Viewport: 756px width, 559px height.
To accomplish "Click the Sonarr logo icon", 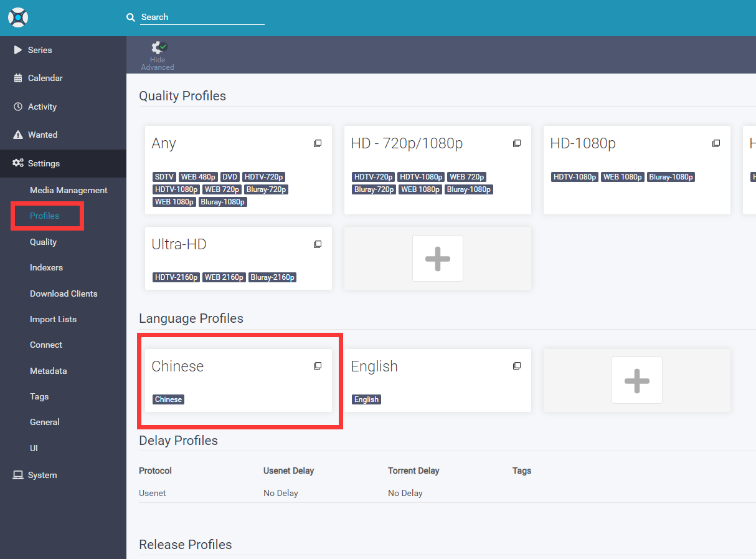I will [x=18, y=17].
